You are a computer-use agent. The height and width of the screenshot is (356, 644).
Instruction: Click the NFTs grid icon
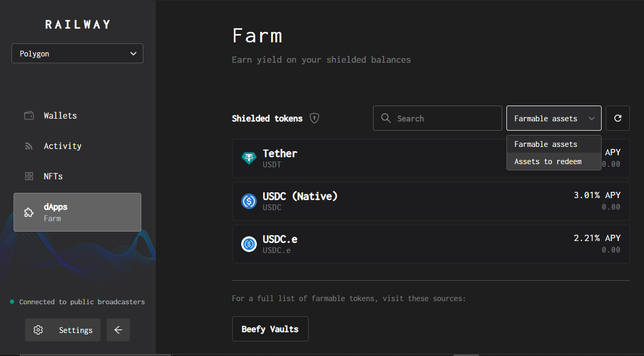(29, 177)
